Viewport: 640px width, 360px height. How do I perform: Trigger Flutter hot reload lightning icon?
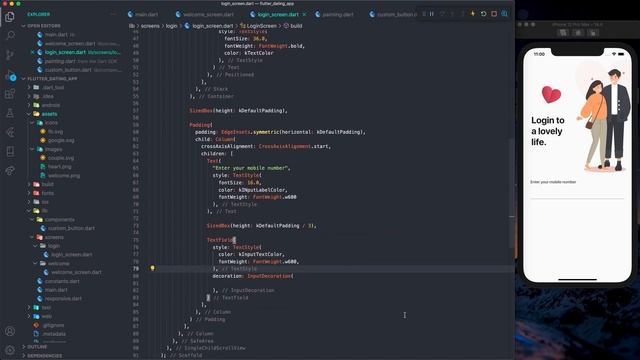[x=473, y=14]
